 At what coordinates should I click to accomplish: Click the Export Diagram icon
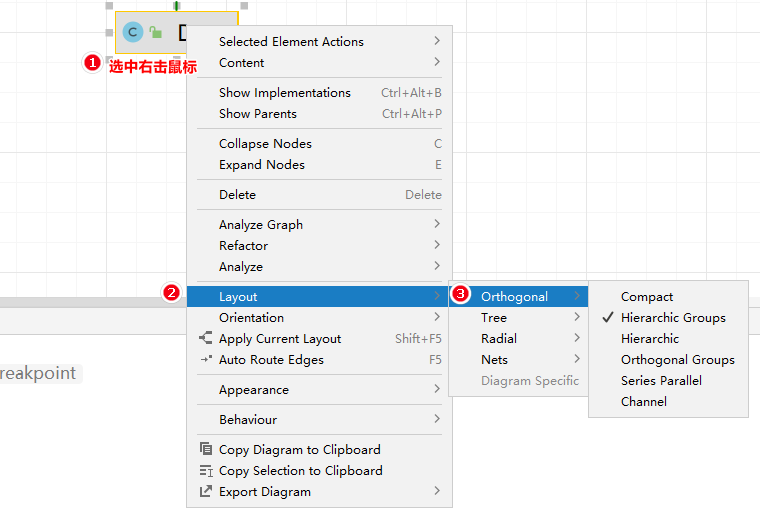(206, 491)
